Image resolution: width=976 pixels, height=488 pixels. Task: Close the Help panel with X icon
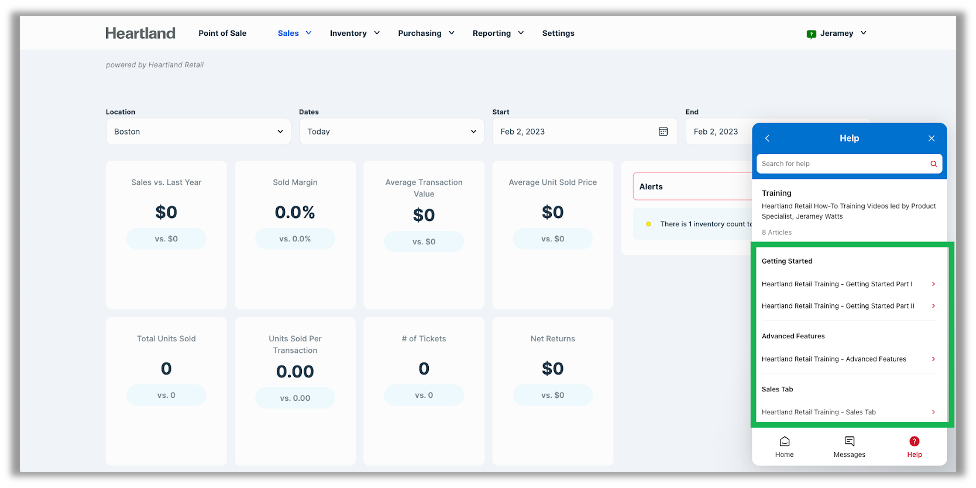(x=931, y=138)
